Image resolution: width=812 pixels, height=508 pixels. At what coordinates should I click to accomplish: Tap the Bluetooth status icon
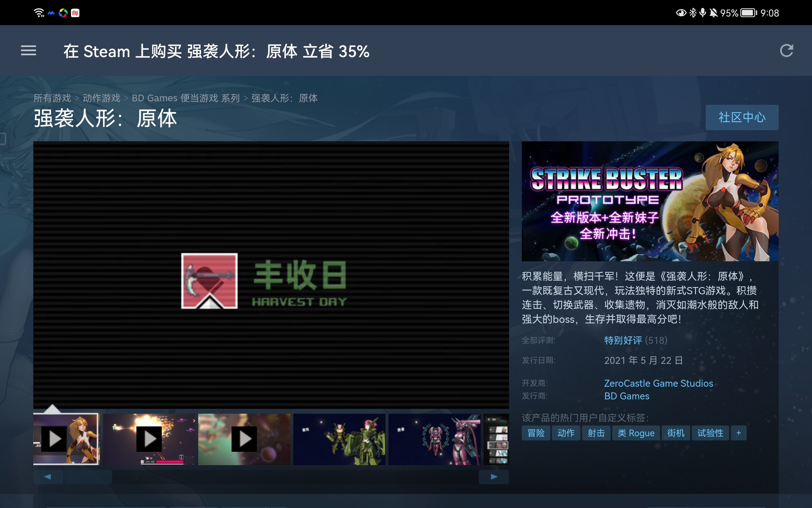click(x=692, y=13)
